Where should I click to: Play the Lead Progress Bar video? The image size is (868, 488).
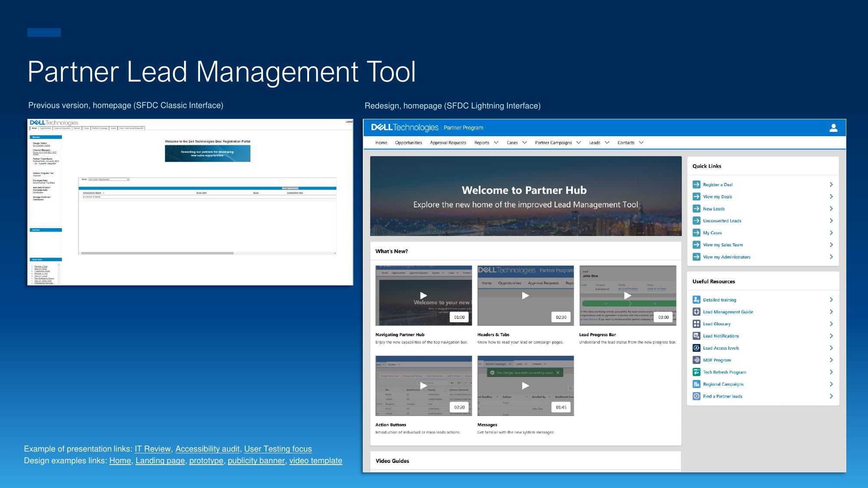tap(628, 296)
